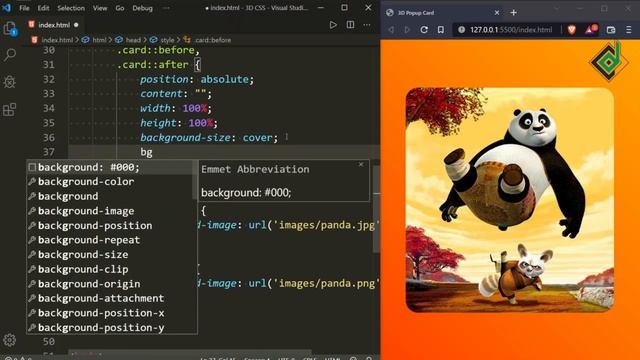Click 'cover' value on line 36
Viewport: 640px width, 360px height.
coord(257,138)
